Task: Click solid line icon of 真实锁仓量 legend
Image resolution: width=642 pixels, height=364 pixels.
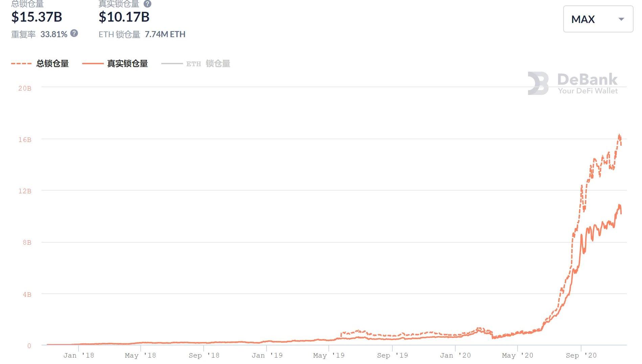Action: (93, 64)
